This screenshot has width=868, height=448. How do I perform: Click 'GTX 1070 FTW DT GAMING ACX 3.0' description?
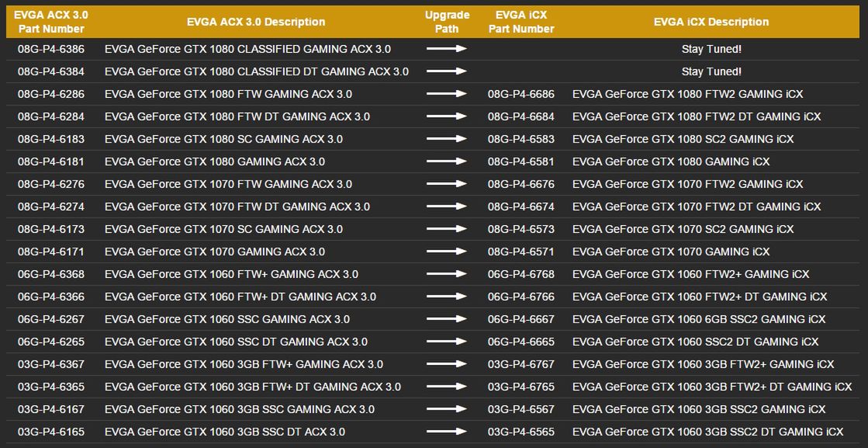(237, 207)
